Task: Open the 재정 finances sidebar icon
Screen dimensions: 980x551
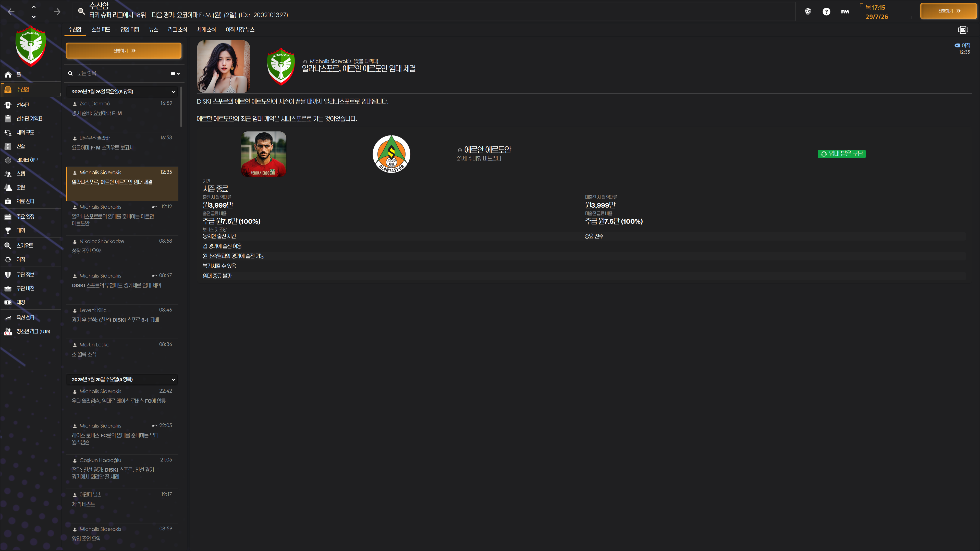Action: pos(8,302)
